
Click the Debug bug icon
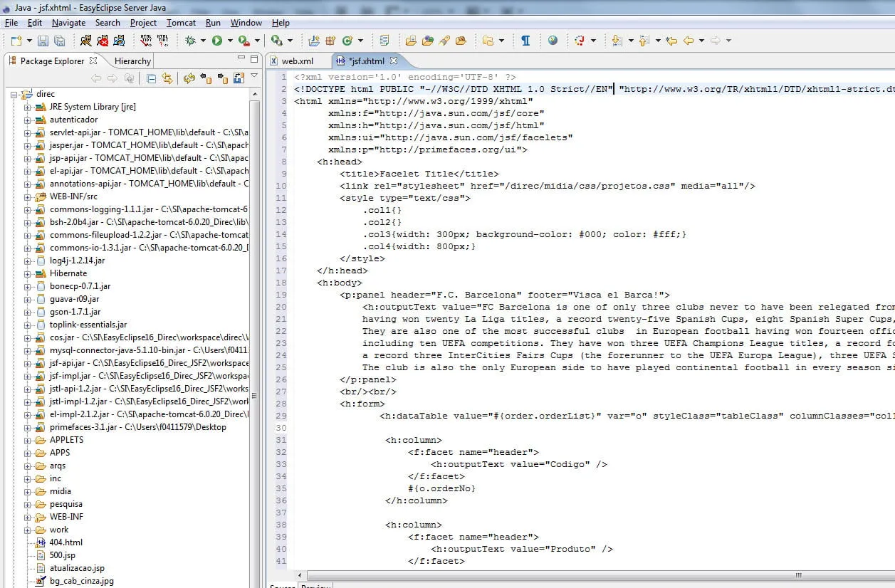190,41
